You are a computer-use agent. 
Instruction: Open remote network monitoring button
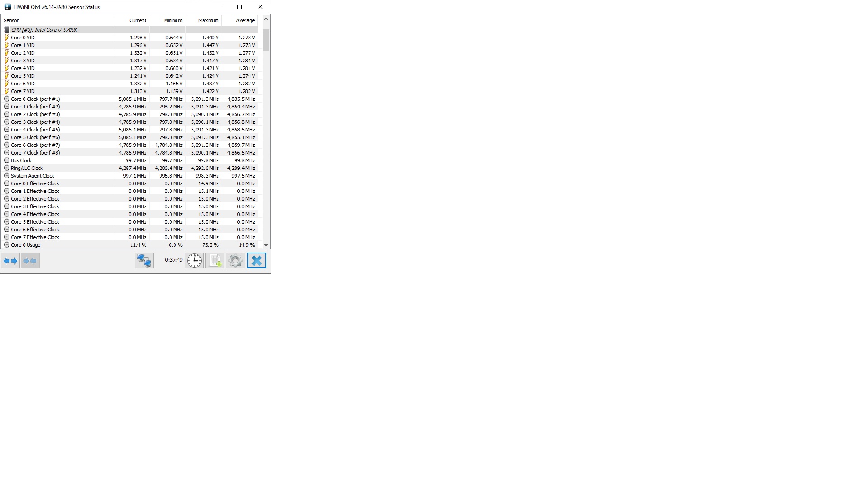(144, 261)
